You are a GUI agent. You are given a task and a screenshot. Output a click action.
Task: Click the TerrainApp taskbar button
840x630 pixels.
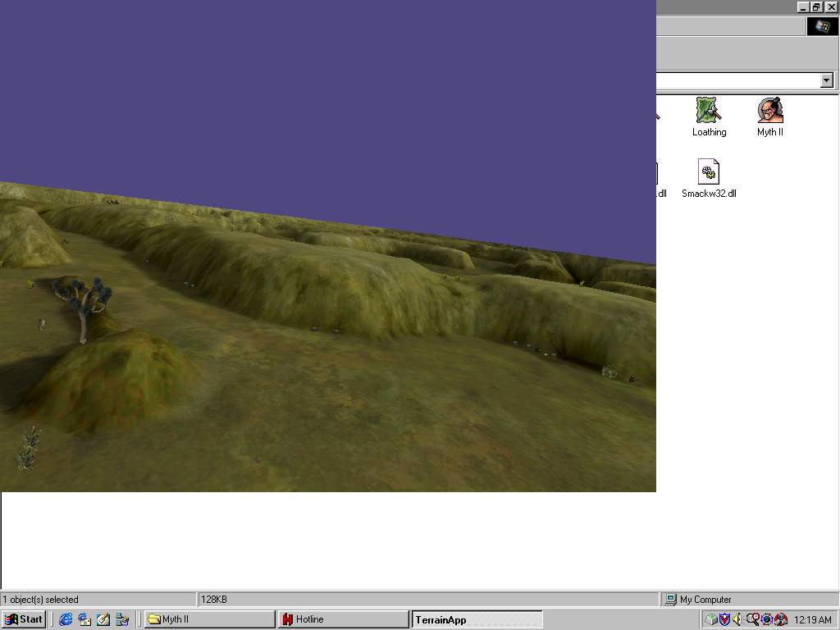point(476,619)
